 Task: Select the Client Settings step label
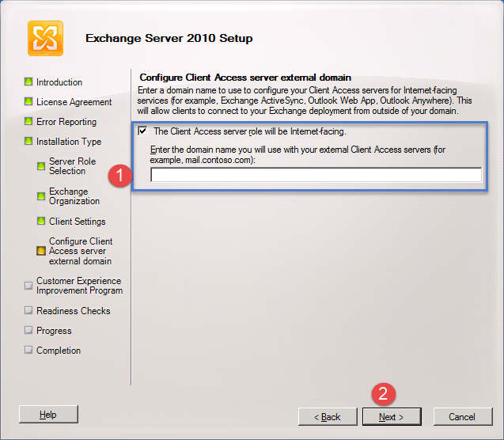pos(78,222)
